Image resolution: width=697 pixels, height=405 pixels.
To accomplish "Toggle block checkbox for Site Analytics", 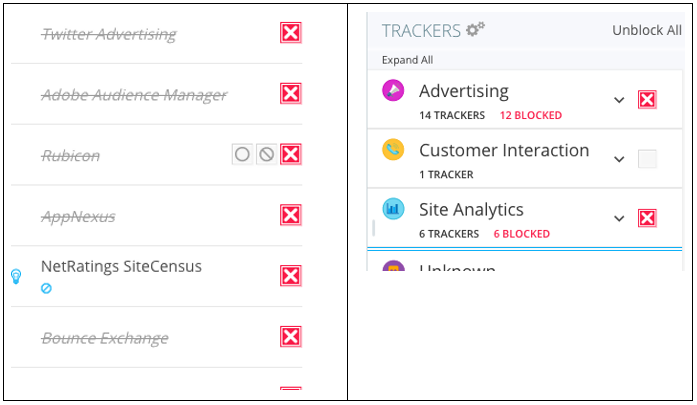I will (647, 218).
